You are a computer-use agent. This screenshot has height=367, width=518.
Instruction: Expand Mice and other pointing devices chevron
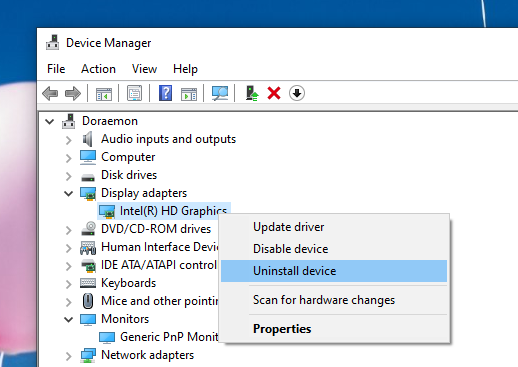(69, 302)
